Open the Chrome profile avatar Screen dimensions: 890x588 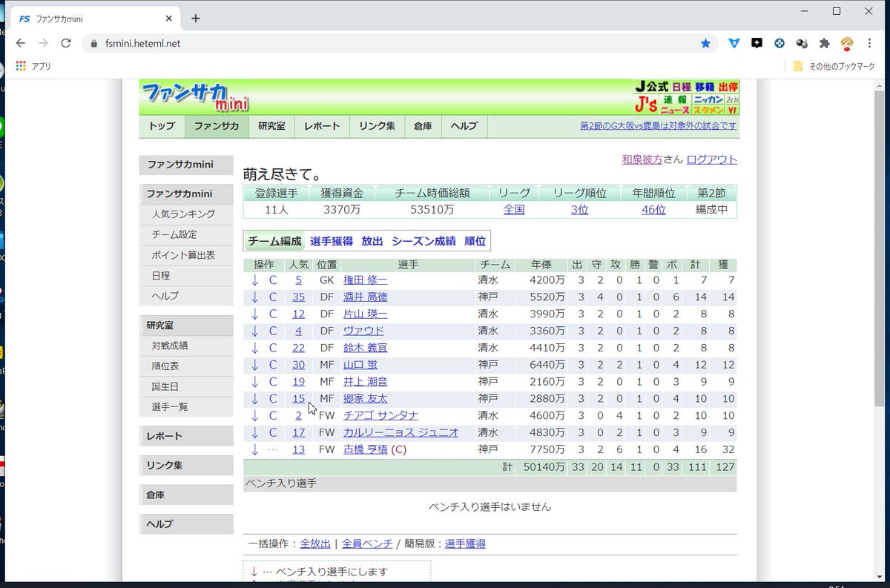847,43
